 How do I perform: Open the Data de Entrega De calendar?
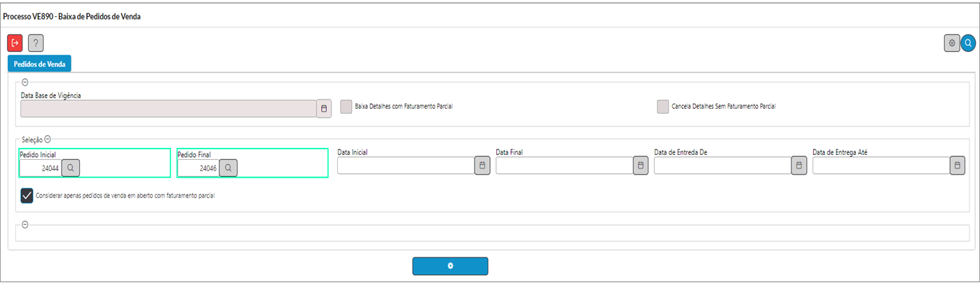799,165
